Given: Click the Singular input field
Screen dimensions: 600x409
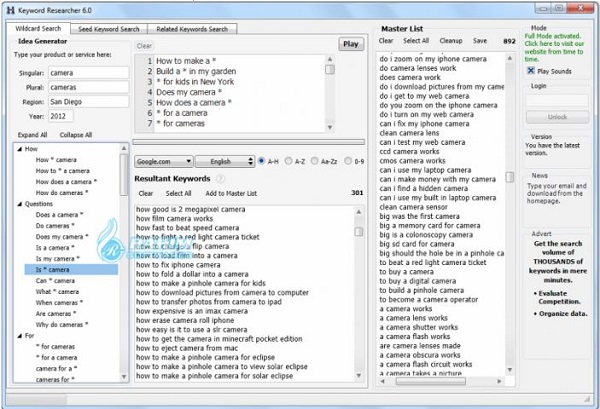Looking at the screenshot, I should point(89,73).
